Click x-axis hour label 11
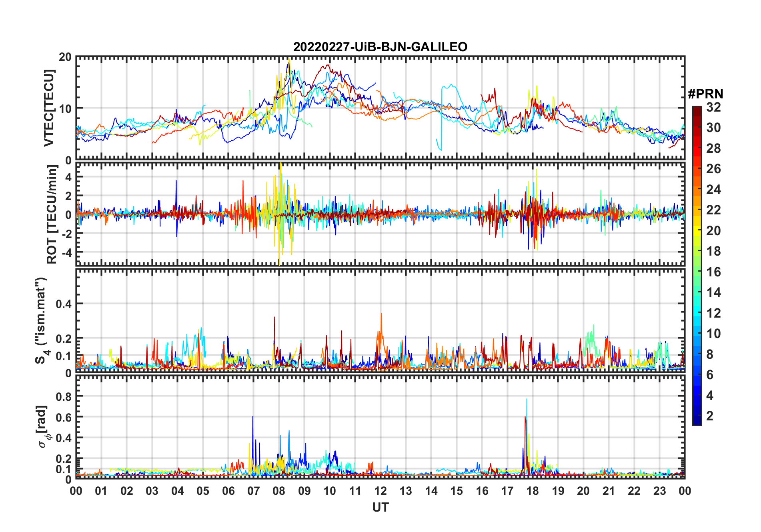Screen dimensions: 761x532 point(355,491)
